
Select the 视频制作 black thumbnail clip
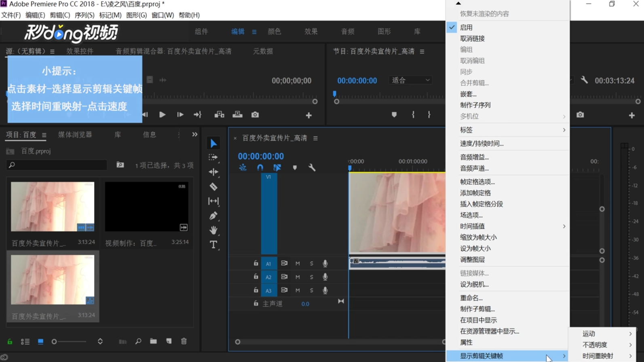click(146, 207)
